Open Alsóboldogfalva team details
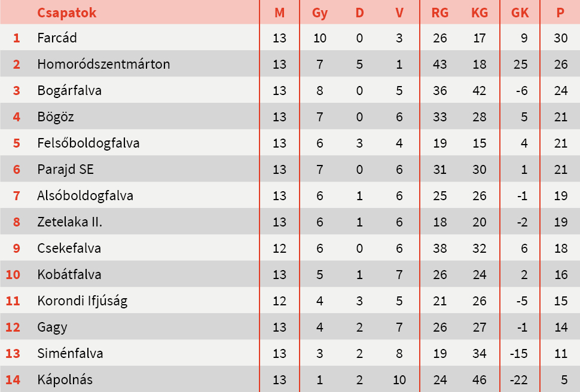This screenshot has height=392, width=580. click(85, 196)
